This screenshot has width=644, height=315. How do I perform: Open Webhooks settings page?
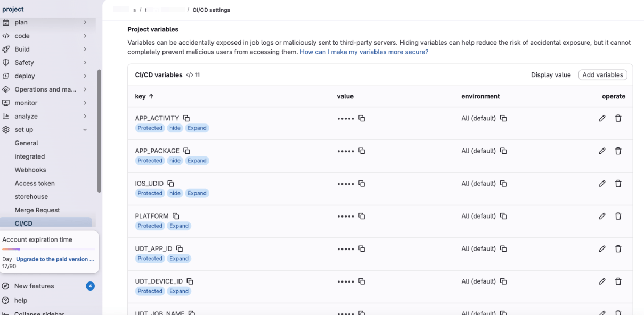(30, 170)
